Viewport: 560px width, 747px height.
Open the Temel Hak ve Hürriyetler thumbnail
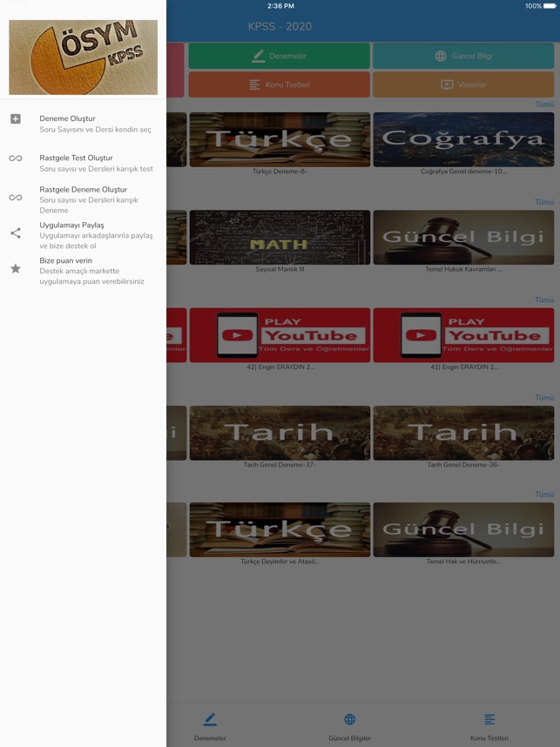pyautogui.click(x=463, y=529)
